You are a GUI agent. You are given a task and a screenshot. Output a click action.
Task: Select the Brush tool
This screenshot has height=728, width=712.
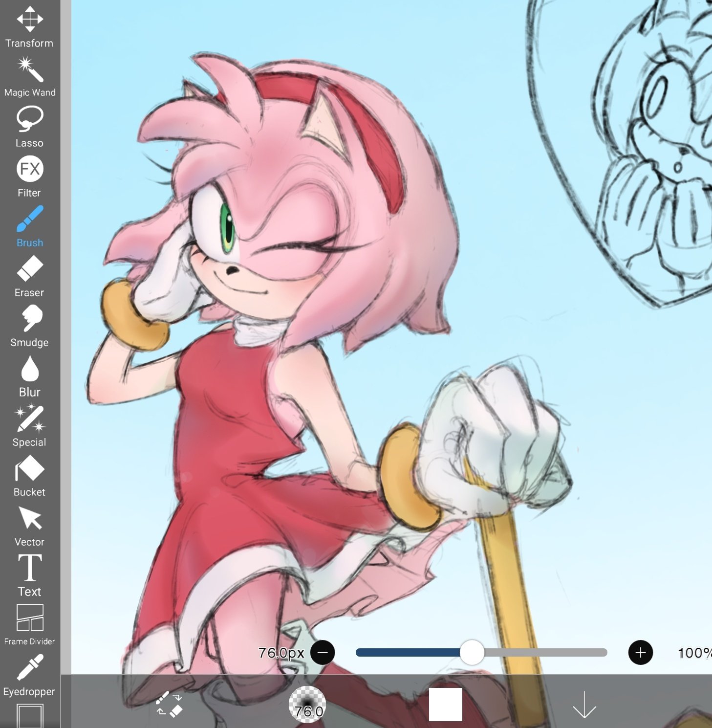30,227
